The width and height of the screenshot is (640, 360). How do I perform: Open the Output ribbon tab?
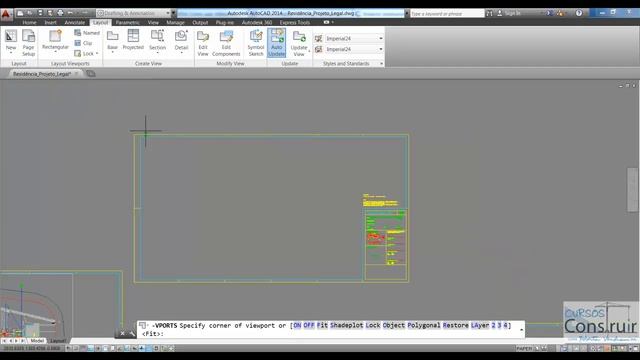point(200,22)
